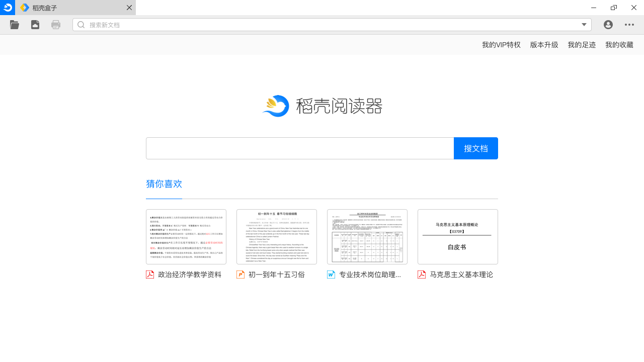Open 政治经济学教学资料 thumbnail preview
The width and height of the screenshot is (644, 362).
[x=186, y=237]
